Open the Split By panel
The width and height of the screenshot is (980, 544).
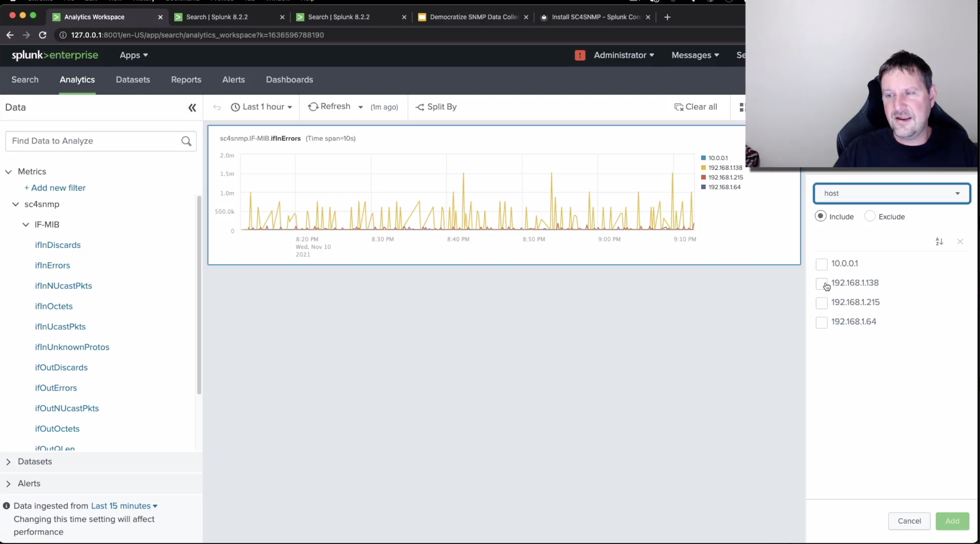436,107
